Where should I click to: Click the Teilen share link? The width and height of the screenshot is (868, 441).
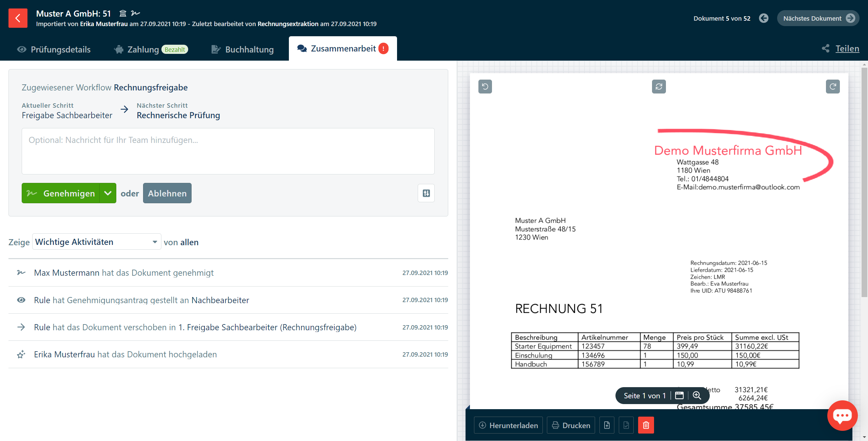pos(847,48)
